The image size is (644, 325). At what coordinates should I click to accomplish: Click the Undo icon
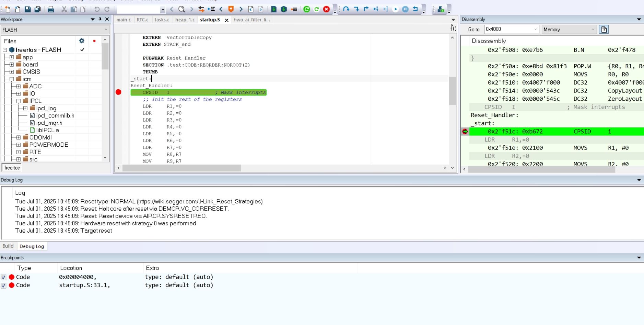click(x=97, y=9)
